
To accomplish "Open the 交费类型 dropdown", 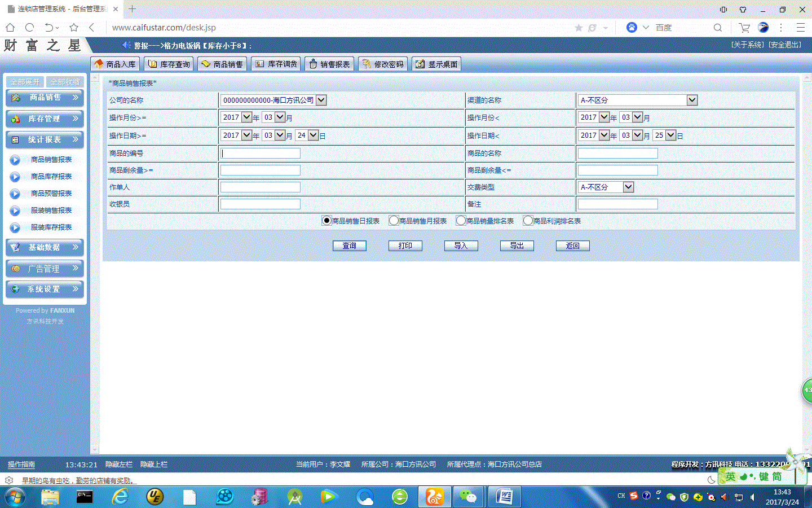I will tap(628, 187).
